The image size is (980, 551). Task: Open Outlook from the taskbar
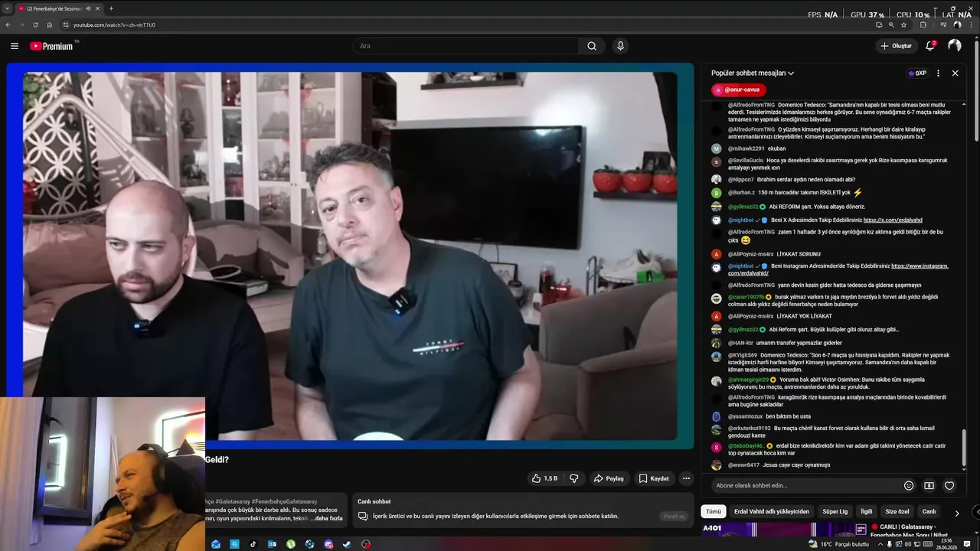(x=272, y=544)
